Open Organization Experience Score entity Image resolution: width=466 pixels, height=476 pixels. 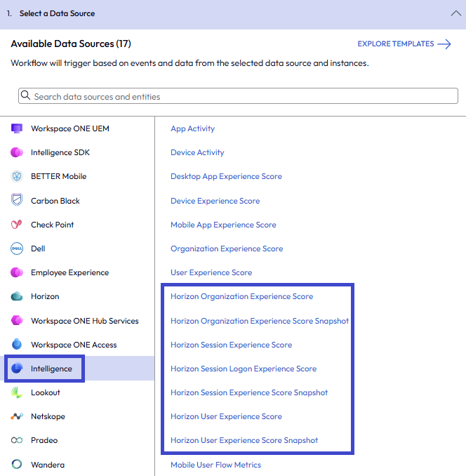pos(227,249)
